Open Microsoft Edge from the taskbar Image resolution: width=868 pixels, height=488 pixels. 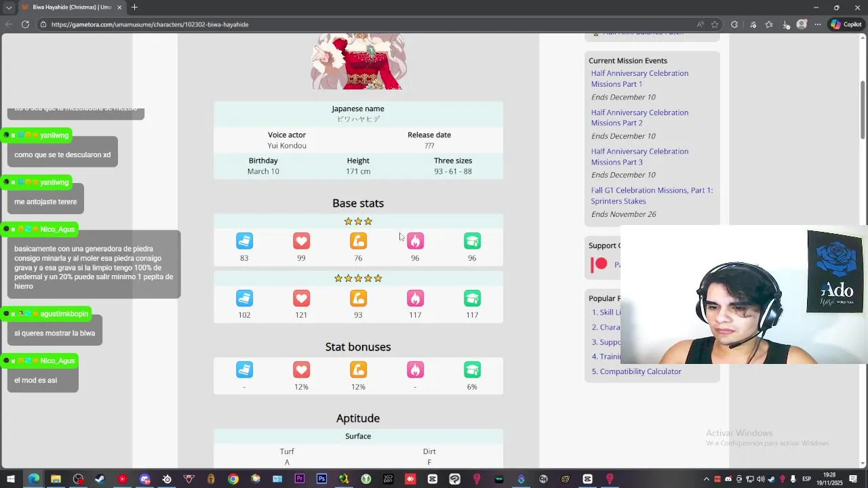pyautogui.click(x=33, y=479)
